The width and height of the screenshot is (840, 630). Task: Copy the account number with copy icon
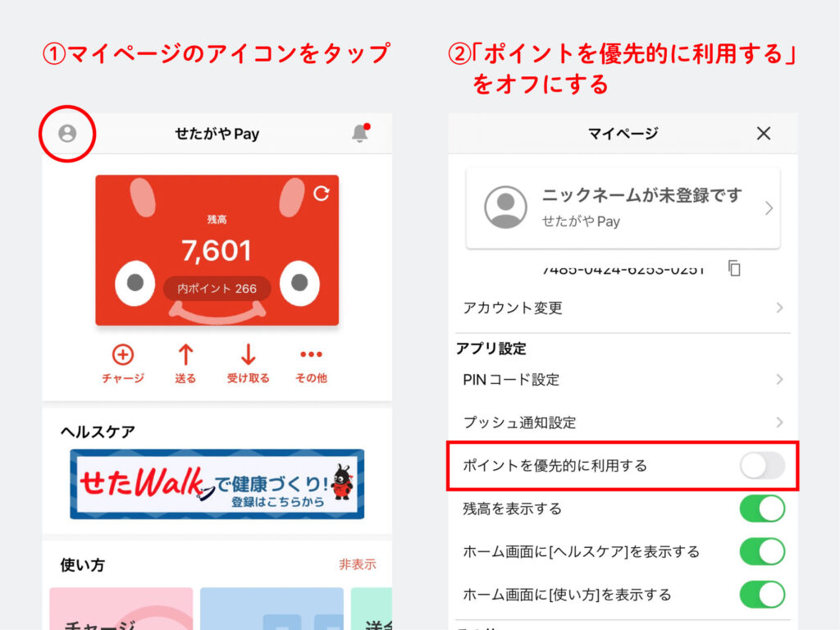coord(734,268)
